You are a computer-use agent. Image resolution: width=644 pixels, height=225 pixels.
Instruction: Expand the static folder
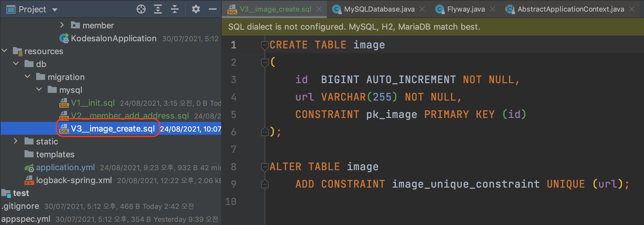click(x=15, y=141)
